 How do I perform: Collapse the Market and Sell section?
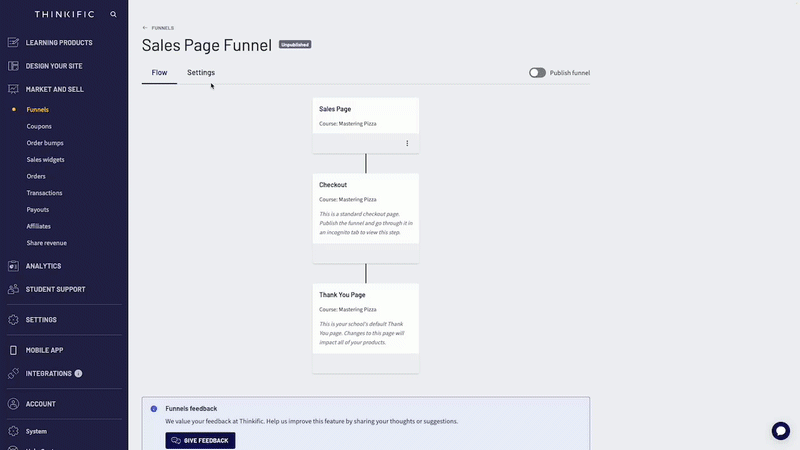tap(54, 89)
